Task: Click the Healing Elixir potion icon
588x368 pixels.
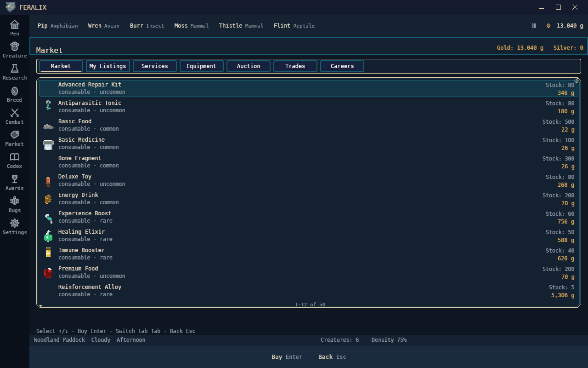Action: (48, 236)
